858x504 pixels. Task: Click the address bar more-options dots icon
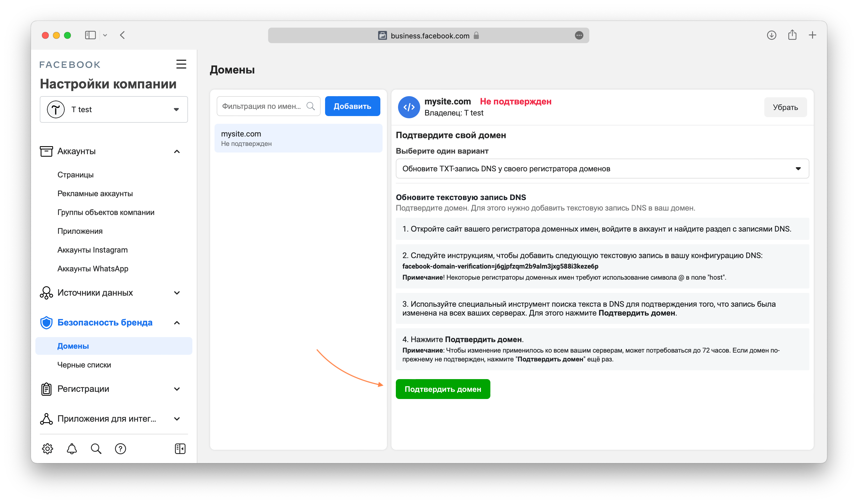(579, 35)
